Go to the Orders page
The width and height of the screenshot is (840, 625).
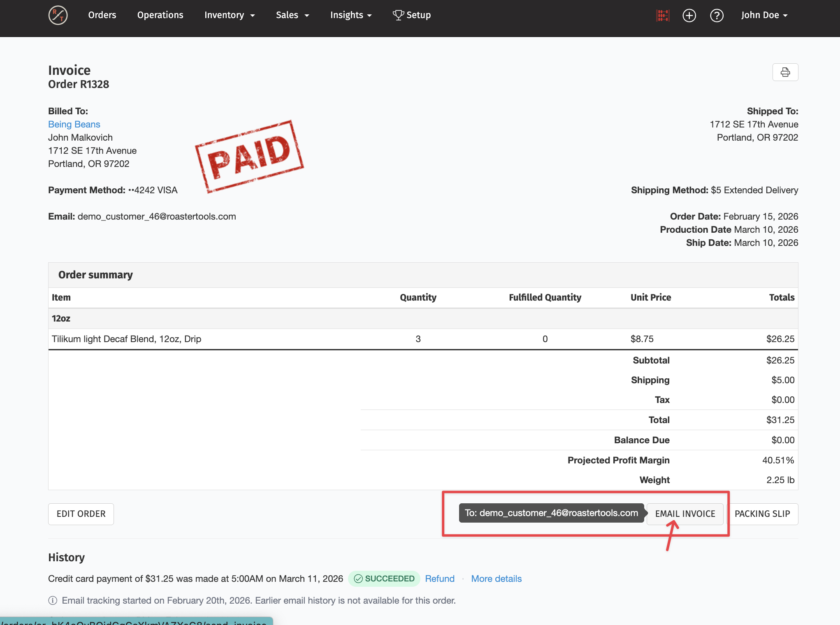[x=102, y=15]
